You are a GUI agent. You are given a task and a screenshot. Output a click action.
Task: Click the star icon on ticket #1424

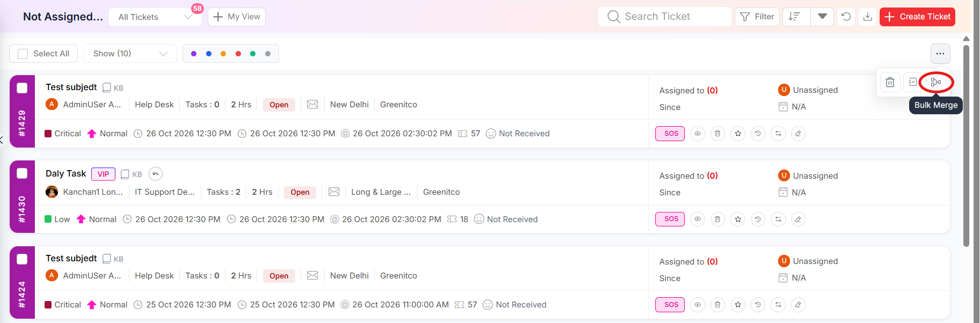(x=738, y=305)
